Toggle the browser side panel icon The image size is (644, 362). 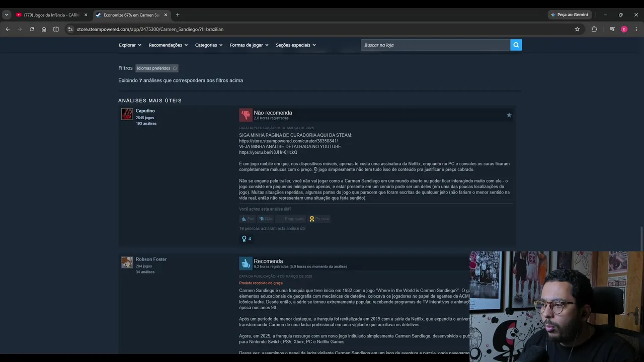[x=56, y=29]
